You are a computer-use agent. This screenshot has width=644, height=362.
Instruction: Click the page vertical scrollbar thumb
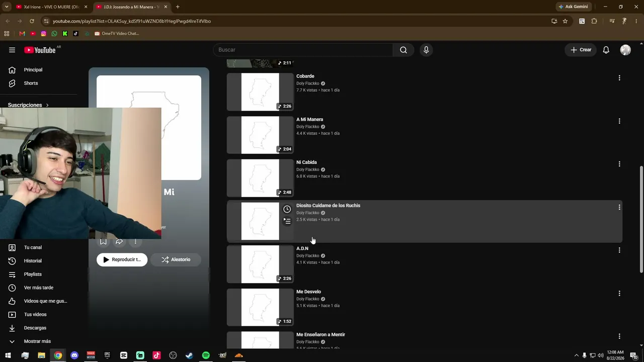click(641, 219)
